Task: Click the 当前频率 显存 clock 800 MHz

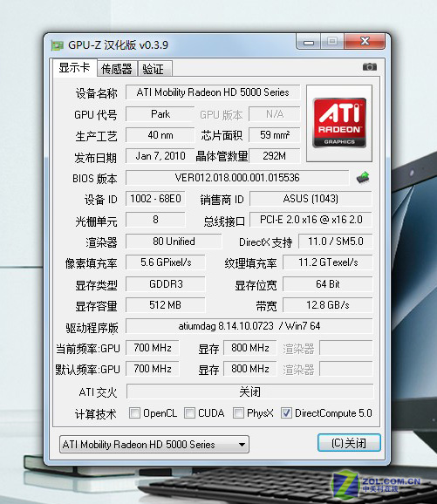Action: [249, 347]
